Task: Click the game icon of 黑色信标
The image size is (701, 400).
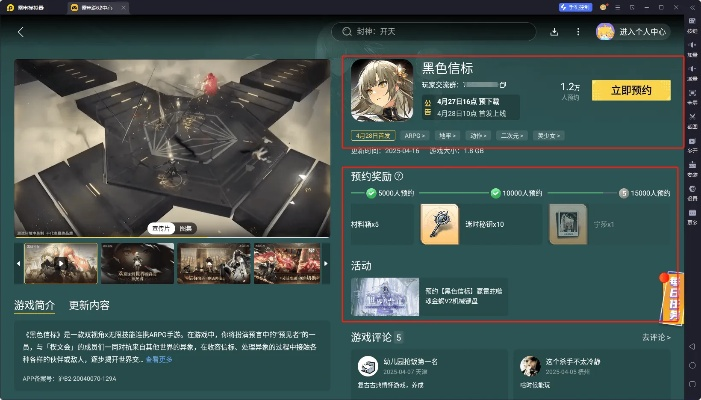Action: point(382,90)
